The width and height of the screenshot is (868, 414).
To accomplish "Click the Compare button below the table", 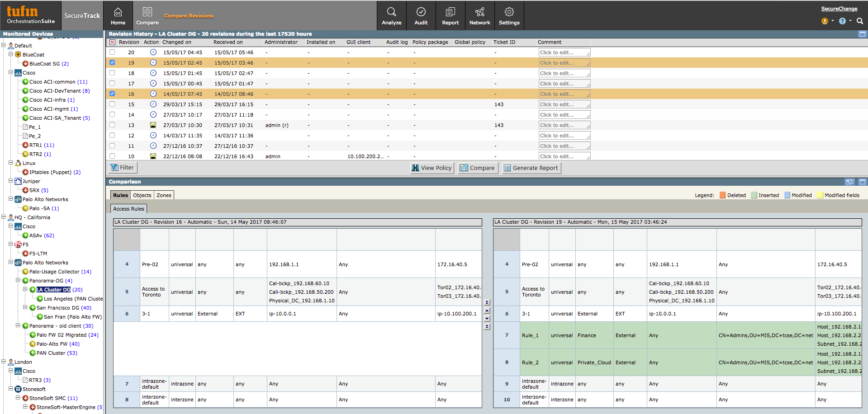I will [477, 168].
